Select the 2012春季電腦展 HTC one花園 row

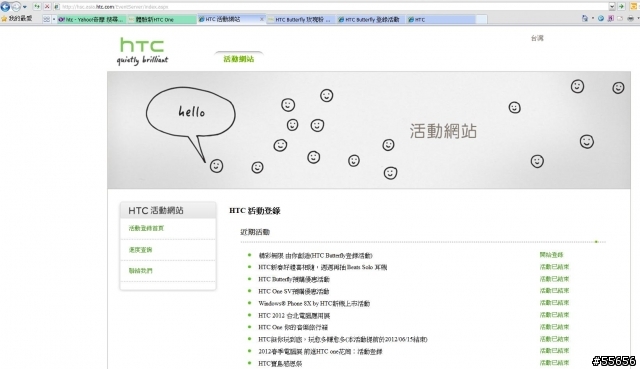click(x=320, y=351)
